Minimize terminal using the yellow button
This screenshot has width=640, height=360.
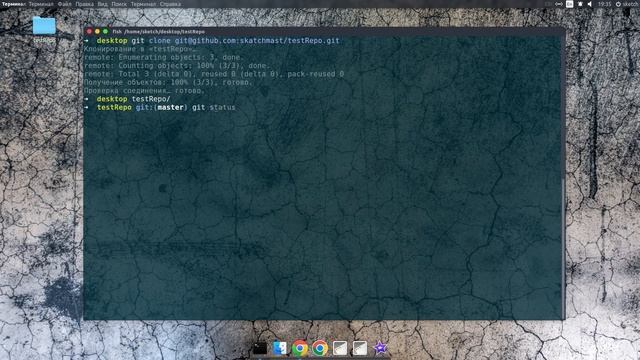click(x=97, y=31)
